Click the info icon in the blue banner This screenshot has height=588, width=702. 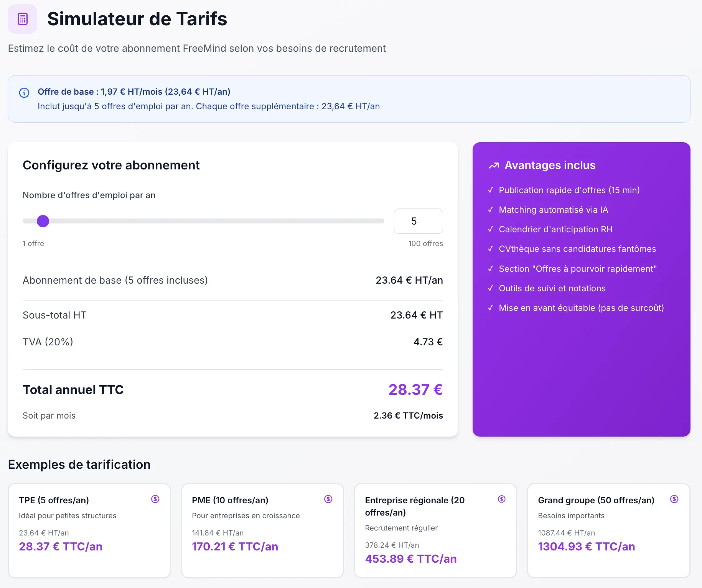coord(24,93)
